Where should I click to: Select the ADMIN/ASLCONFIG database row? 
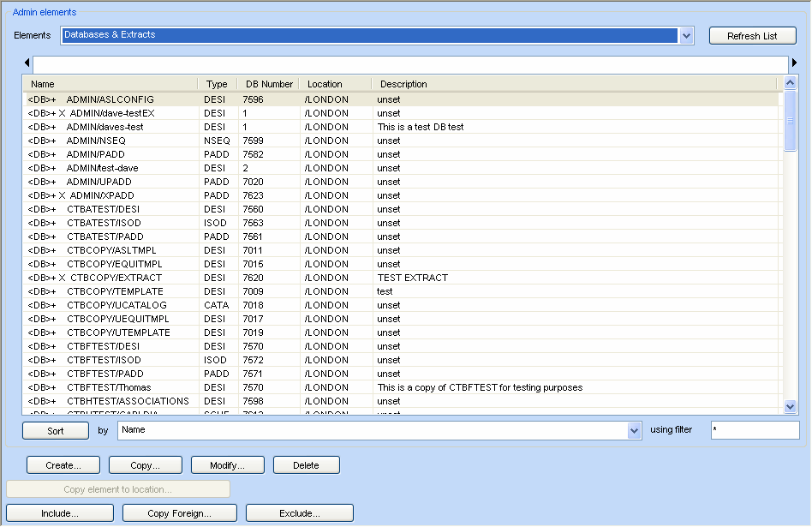(402, 99)
